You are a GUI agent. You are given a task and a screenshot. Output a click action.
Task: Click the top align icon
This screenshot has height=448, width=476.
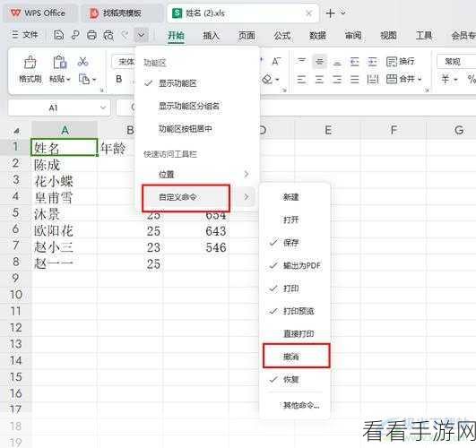click(x=302, y=61)
